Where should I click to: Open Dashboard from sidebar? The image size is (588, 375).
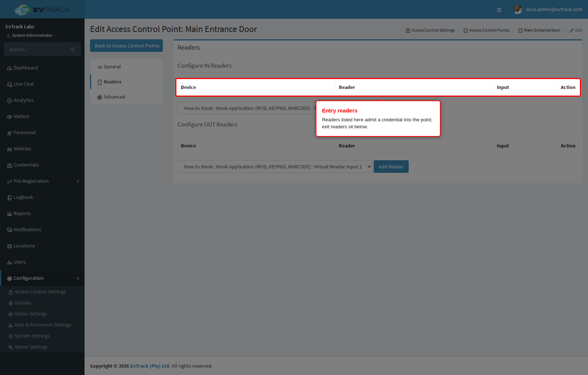pyautogui.click(x=42, y=68)
